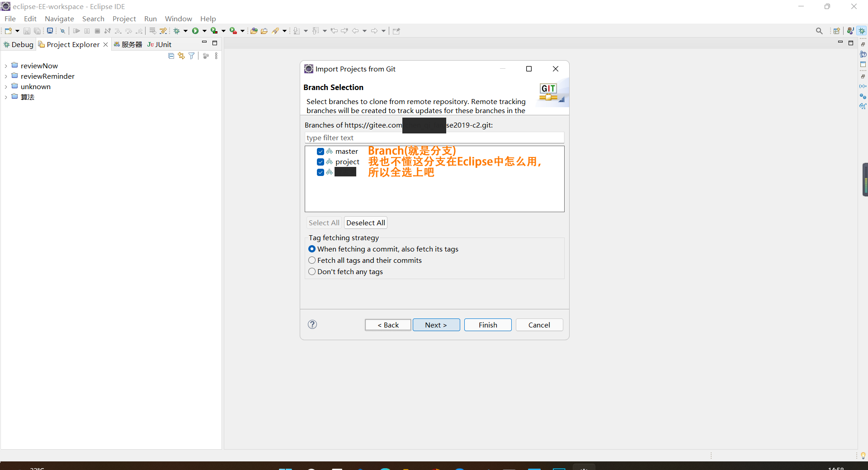Expand the unknown project tree item
Image resolution: width=868 pixels, height=470 pixels.
click(x=5, y=86)
